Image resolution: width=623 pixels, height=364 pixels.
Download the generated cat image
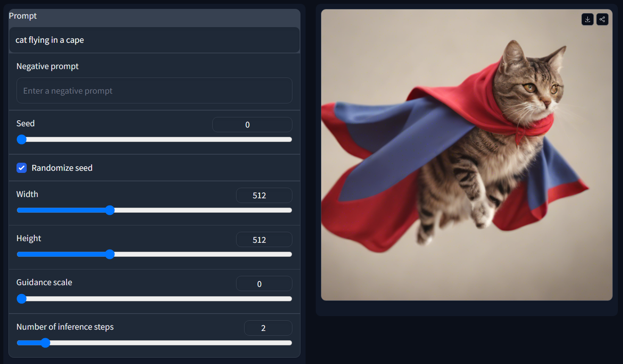587,19
